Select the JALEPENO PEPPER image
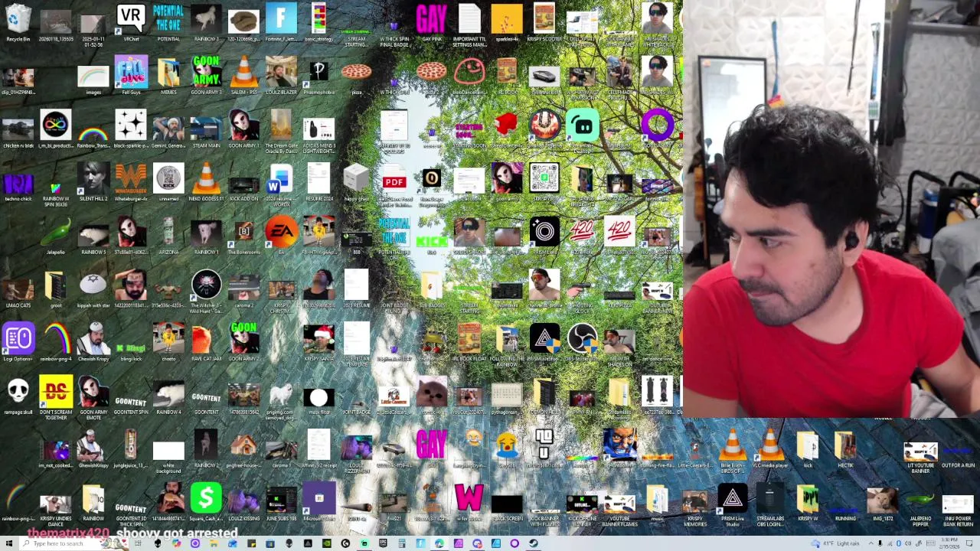The width and height of the screenshot is (980, 551). click(920, 504)
